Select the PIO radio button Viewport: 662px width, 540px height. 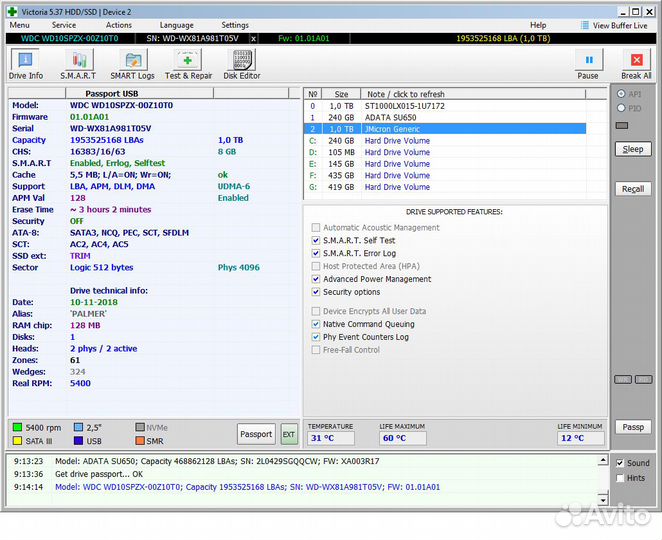pos(622,107)
